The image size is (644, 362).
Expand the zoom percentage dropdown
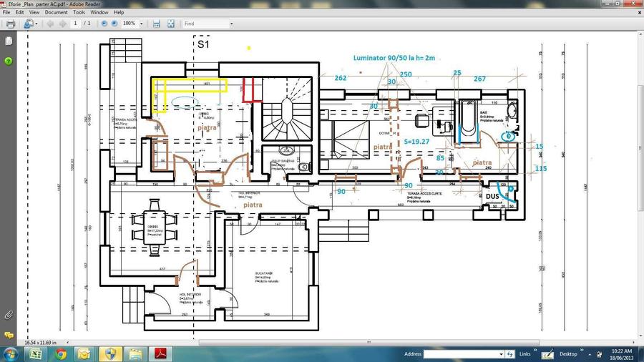(141, 24)
